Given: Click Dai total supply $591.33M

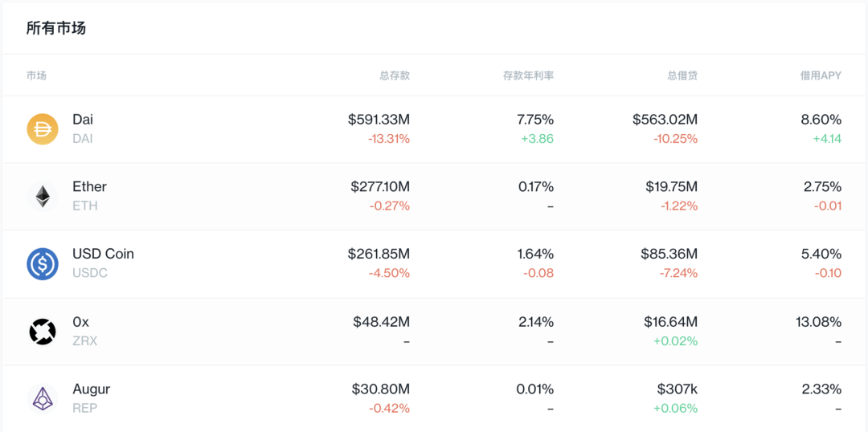Looking at the screenshot, I should coord(379,119).
